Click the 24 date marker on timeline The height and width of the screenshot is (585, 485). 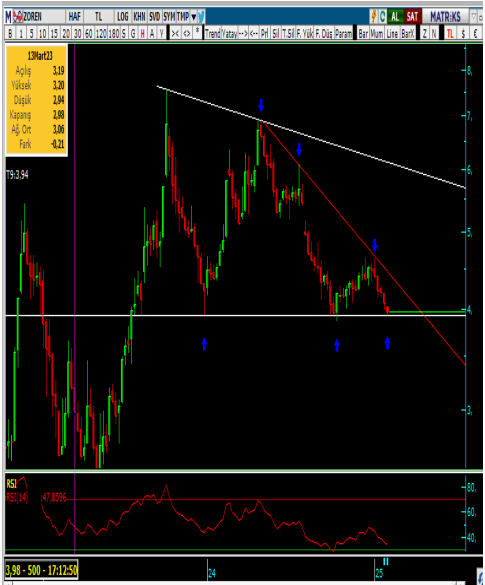pos(212,573)
